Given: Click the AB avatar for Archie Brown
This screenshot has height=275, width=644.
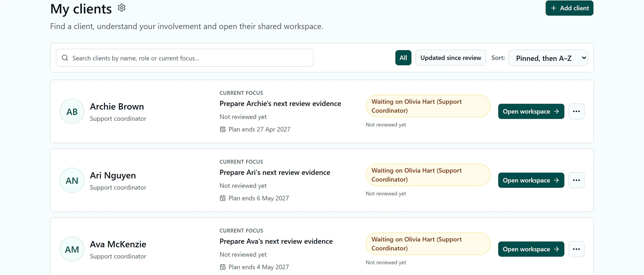Looking at the screenshot, I should tap(72, 111).
